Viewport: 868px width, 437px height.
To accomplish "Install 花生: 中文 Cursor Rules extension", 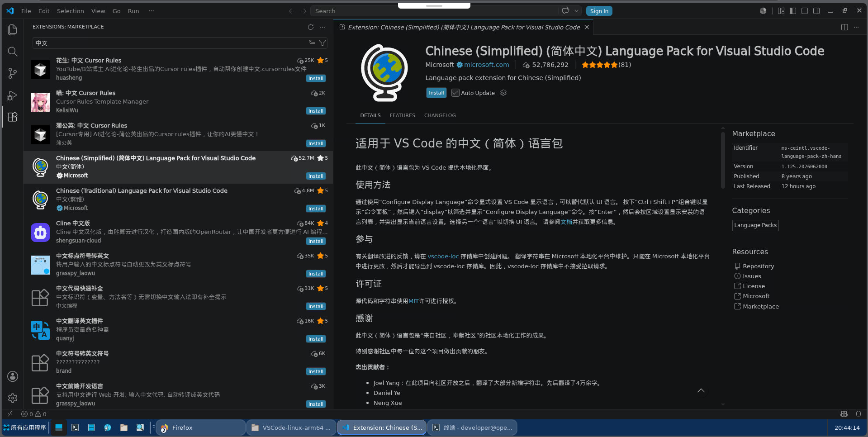I will (316, 78).
